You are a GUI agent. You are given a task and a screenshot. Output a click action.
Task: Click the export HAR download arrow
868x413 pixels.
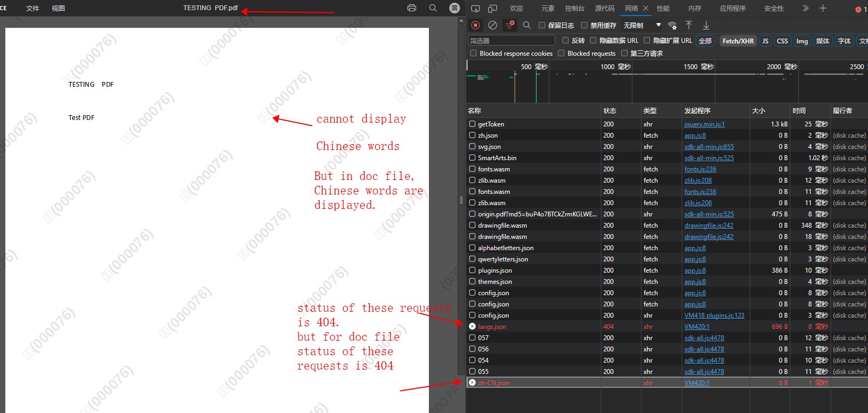(706, 25)
